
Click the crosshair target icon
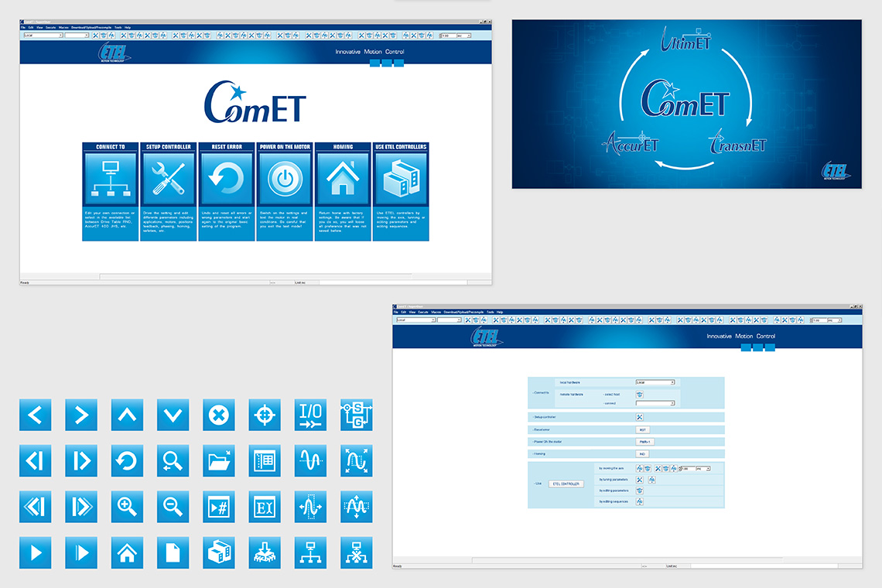point(265,415)
